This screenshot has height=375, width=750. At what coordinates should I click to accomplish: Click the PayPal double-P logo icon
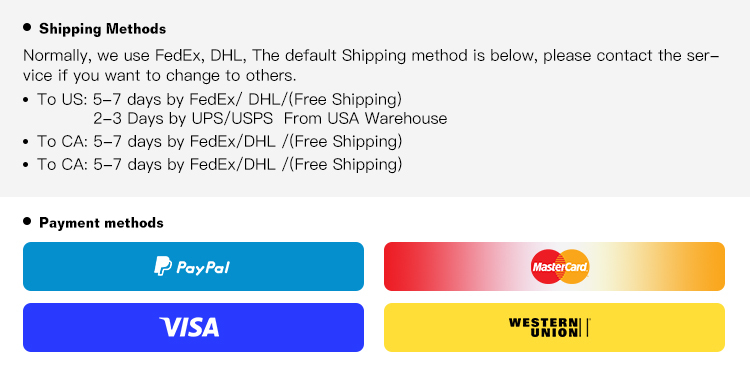tap(163, 266)
